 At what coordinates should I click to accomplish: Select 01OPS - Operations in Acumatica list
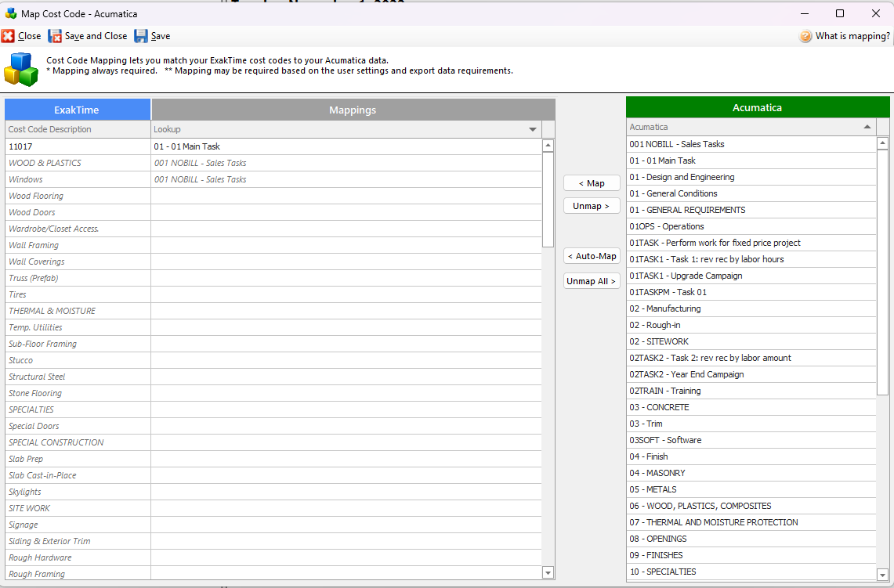[751, 226]
